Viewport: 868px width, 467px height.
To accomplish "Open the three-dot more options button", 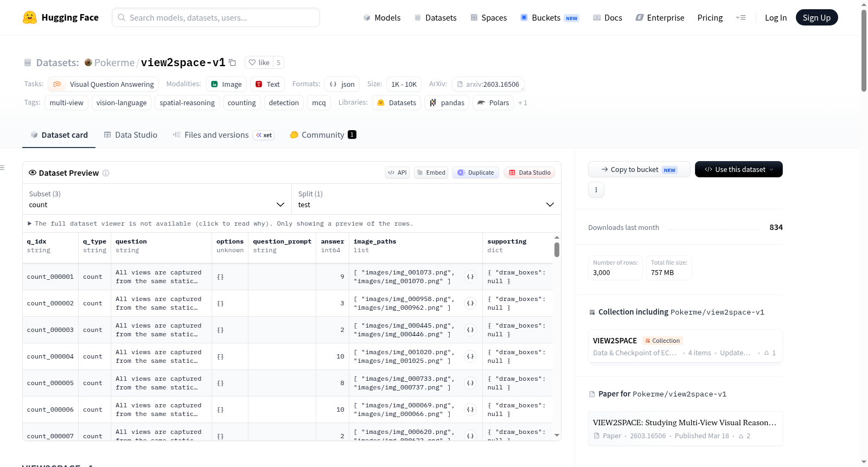I will coord(596,190).
